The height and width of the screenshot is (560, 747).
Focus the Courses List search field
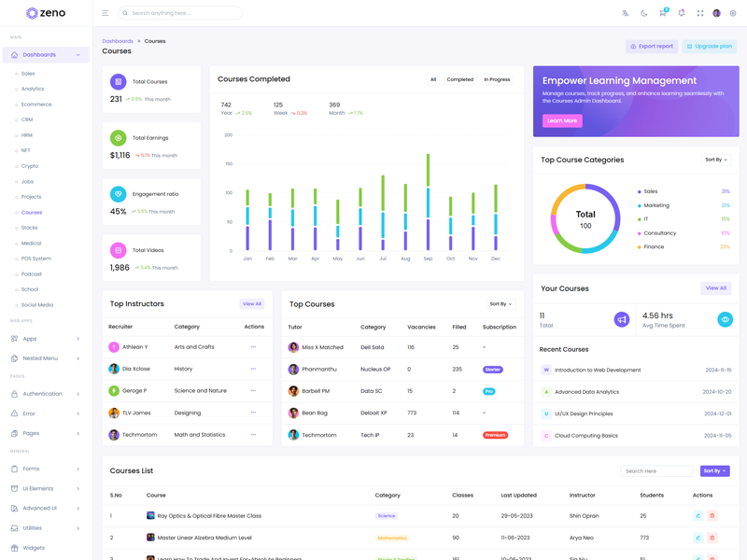tap(656, 471)
